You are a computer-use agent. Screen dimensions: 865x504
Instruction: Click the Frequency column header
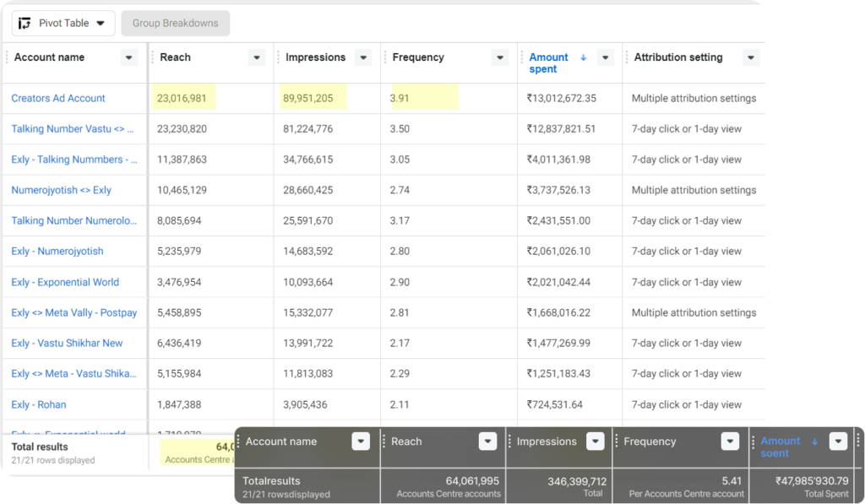(x=418, y=57)
